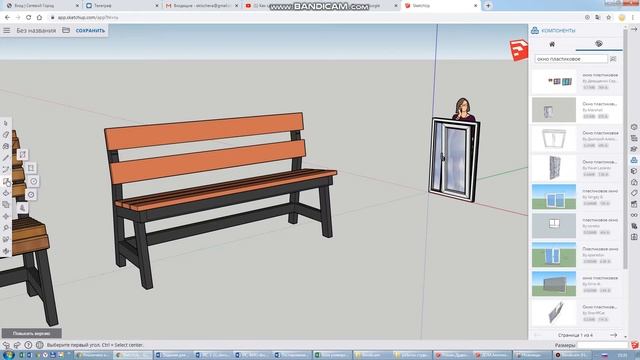Click the Windows Start button
The height and width of the screenshot is (360, 640).
(x=8, y=355)
